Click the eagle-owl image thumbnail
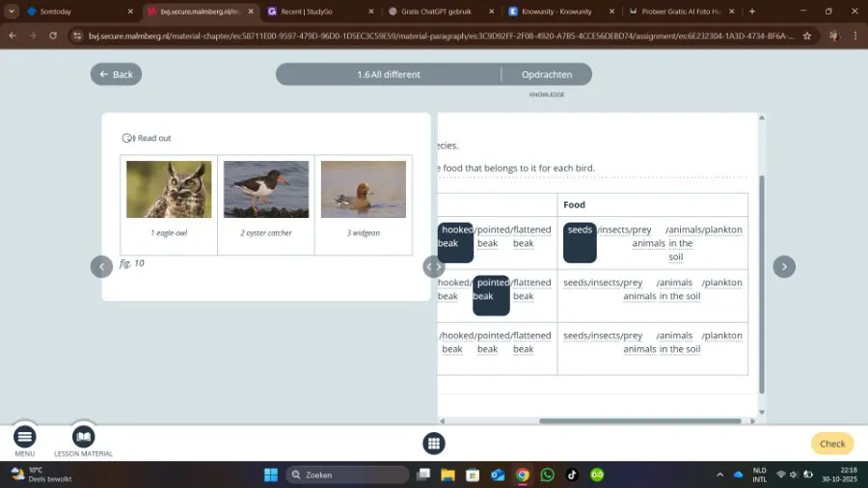868x488 pixels. [x=169, y=189]
